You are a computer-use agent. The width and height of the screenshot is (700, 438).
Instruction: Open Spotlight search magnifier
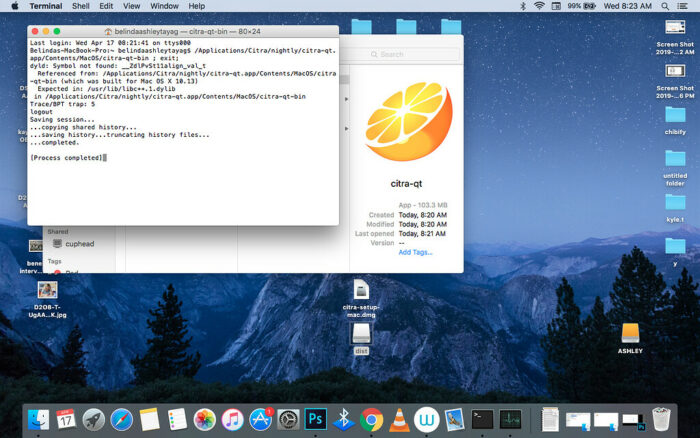click(665, 6)
